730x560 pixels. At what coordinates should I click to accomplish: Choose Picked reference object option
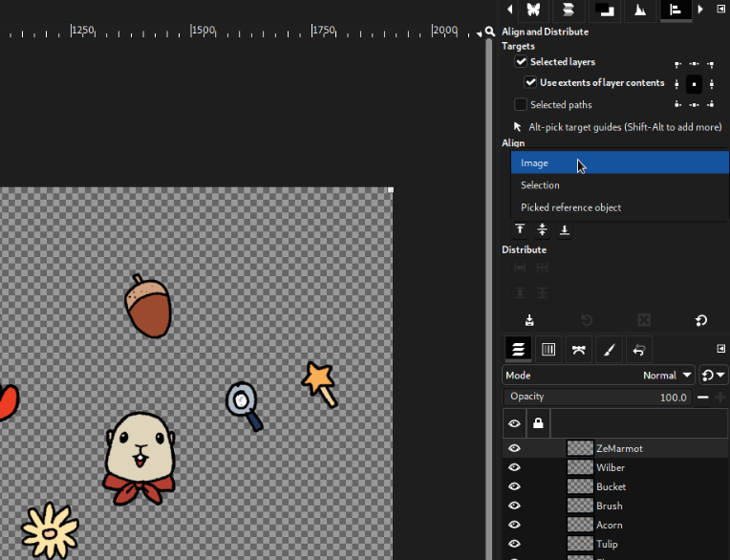tap(570, 207)
